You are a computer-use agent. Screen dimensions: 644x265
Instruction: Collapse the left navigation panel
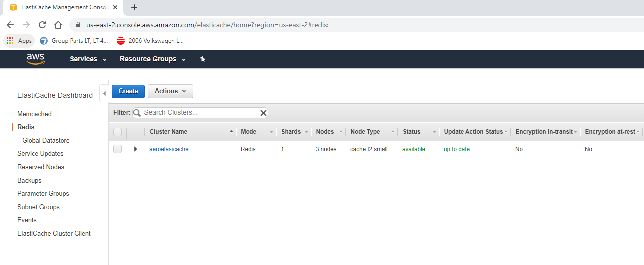click(104, 93)
